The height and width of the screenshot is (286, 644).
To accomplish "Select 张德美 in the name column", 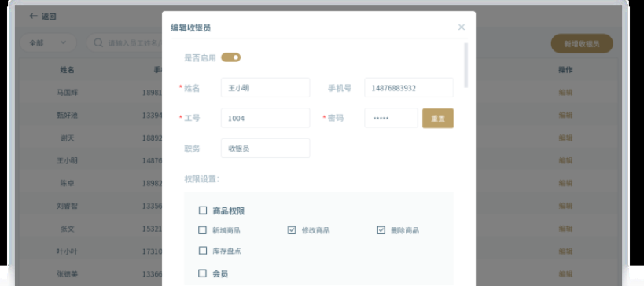I will coord(68,273).
